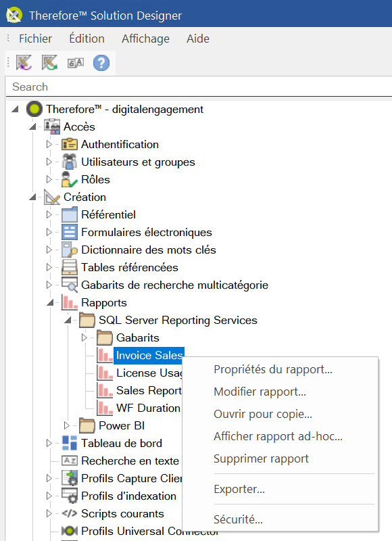Screen dimensions: 392x541
Task: Click the toolbar designer icon with green arrow
Action: tap(49, 63)
